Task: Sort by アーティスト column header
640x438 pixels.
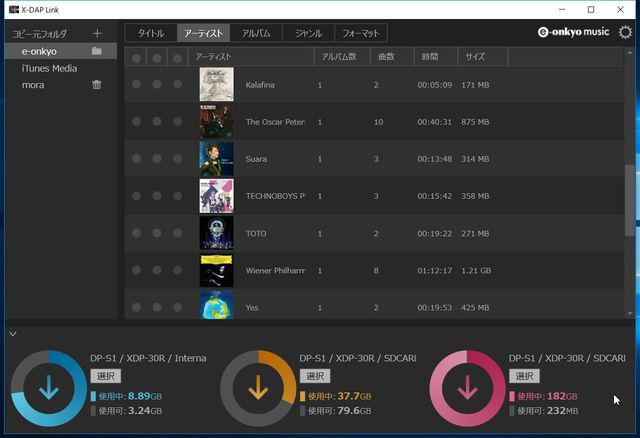Action: [x=251, y=57]
